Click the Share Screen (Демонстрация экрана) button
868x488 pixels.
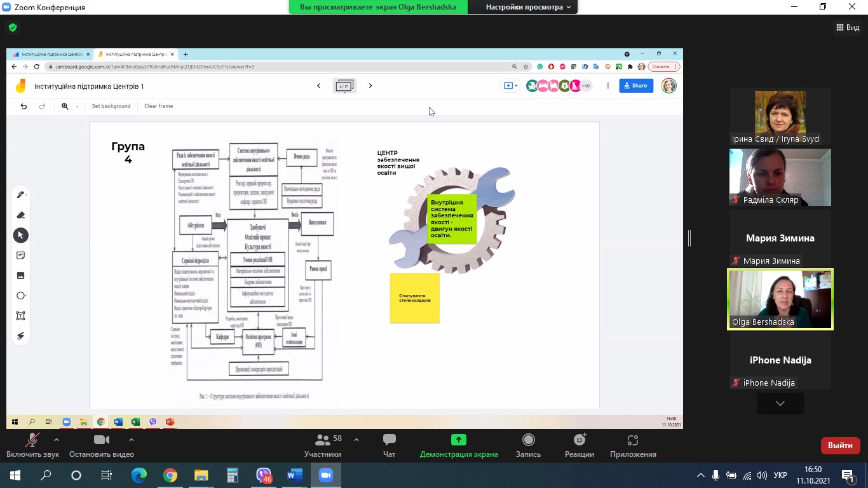(459, 445)
